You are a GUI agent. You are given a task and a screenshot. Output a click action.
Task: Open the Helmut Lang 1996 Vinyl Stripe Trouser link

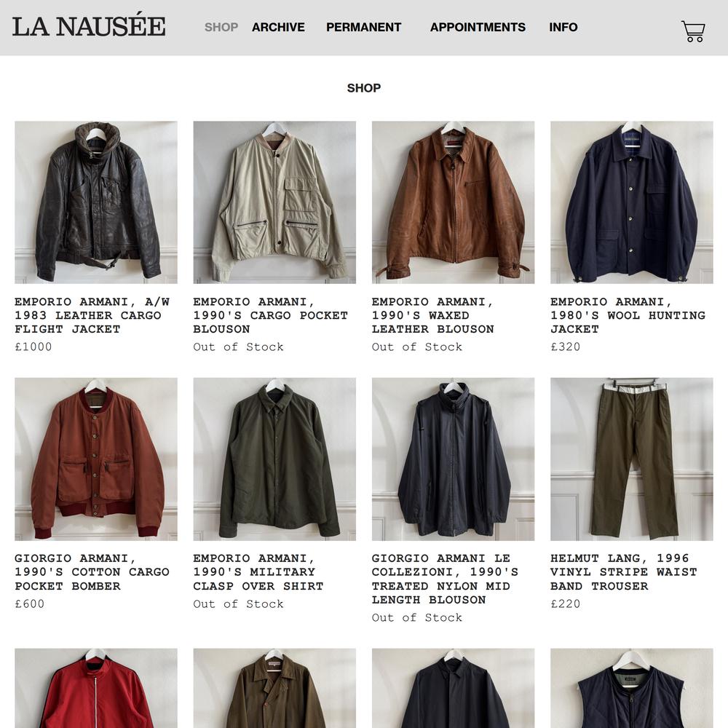point(624,572)
